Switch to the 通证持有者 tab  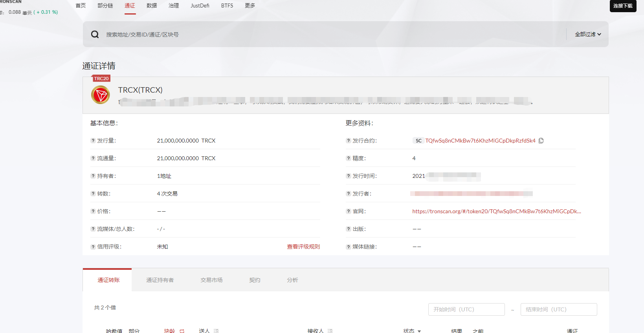pos(160,280)
